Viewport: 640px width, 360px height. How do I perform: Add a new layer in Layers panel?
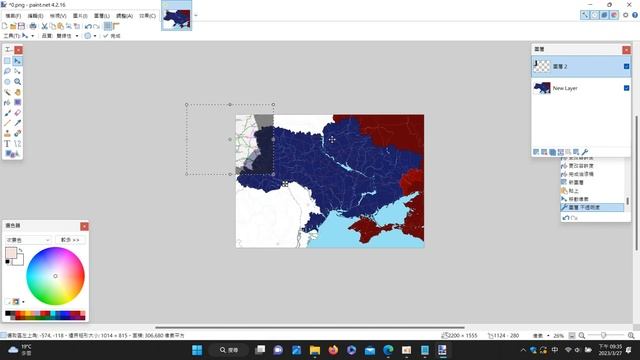pos(536,152)
